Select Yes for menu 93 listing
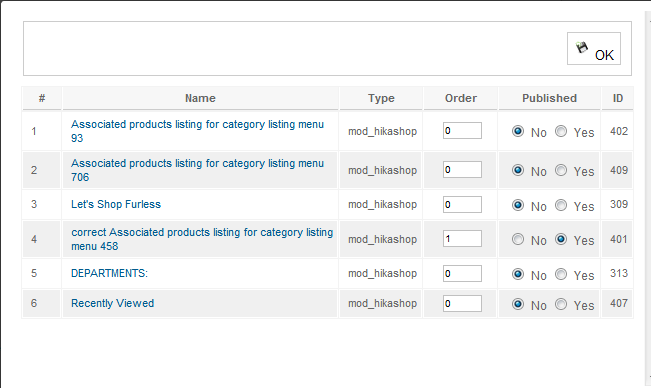The height and width of the screenshot is (388, 651). (x=561, y=131)
